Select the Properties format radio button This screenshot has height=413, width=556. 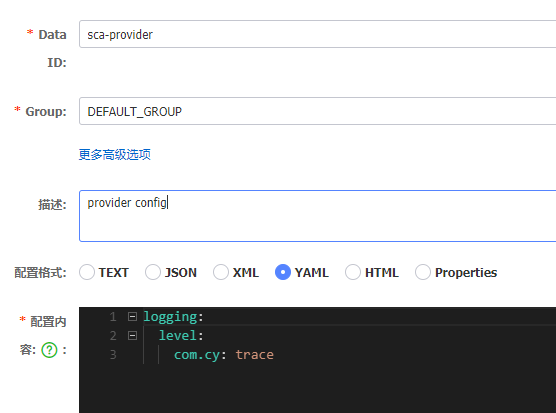[x=423, y=272]
